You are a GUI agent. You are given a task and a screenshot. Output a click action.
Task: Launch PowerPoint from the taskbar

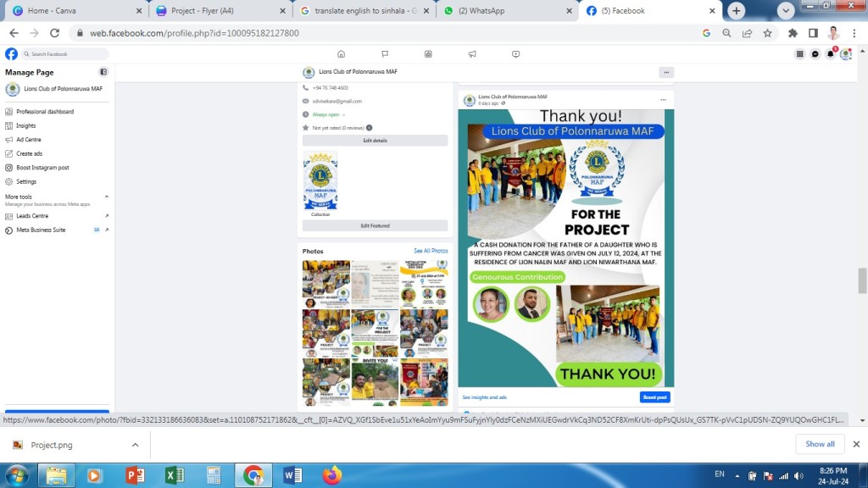click(x=135, y=475)
